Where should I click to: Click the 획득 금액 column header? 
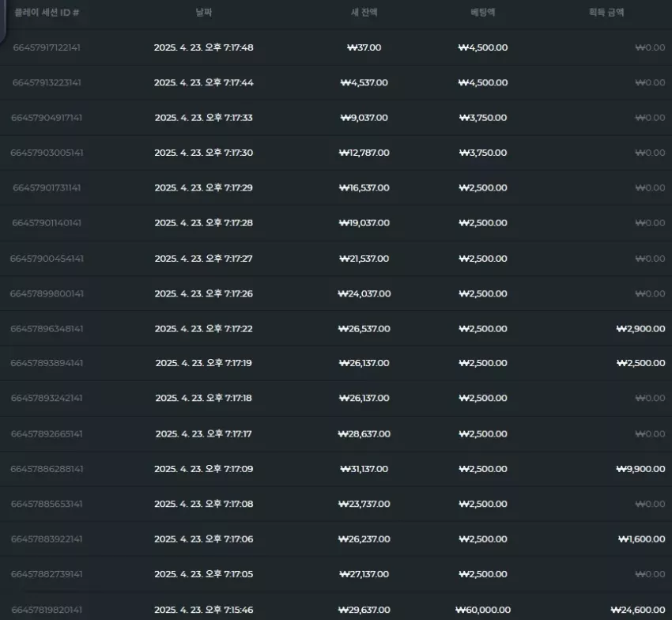(x=606, y=13)
